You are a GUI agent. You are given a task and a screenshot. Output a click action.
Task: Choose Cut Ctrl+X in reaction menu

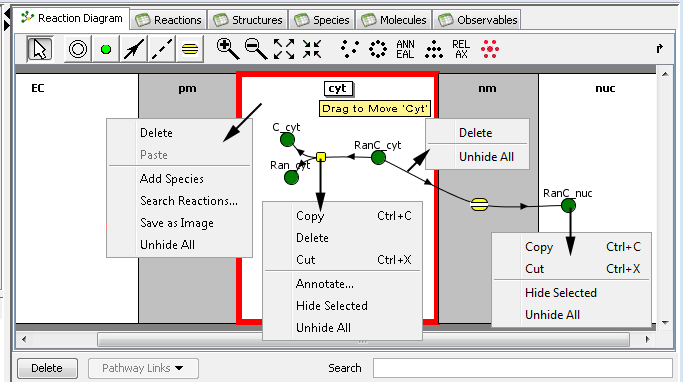point(342,260)
